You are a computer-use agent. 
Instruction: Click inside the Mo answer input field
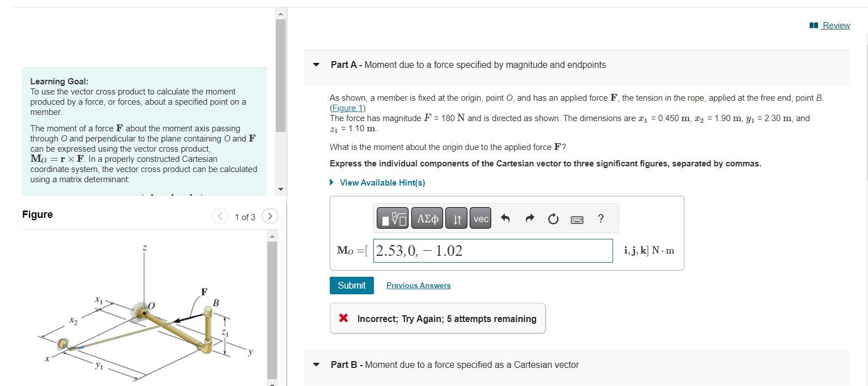492,251
